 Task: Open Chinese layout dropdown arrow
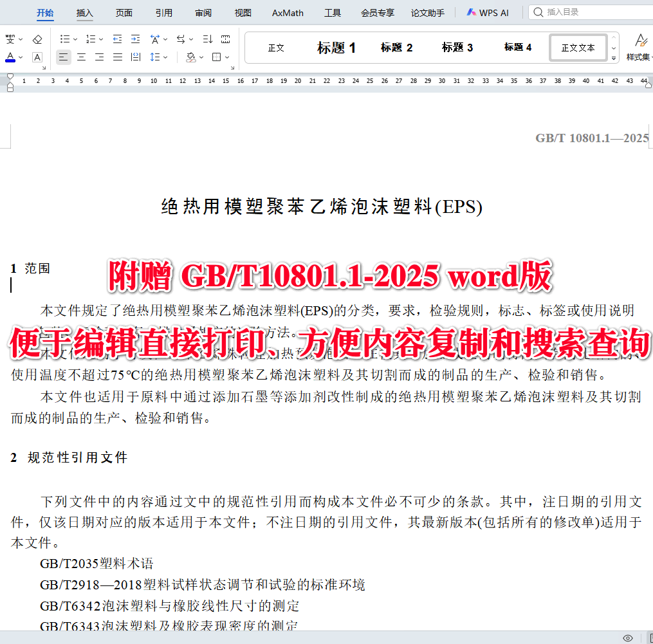[165, 40]
